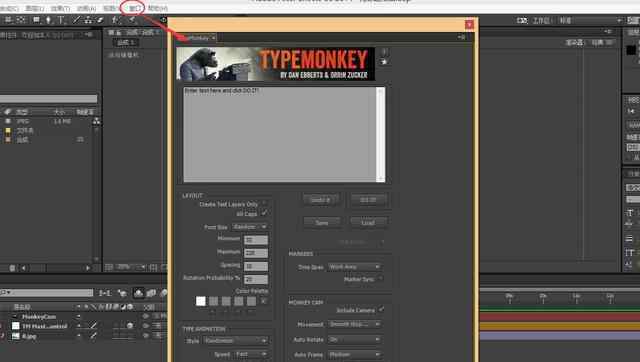This screenshot has height=362, width=640.
Task: Pick the white color palette swatch
Action: pos(201,301)
